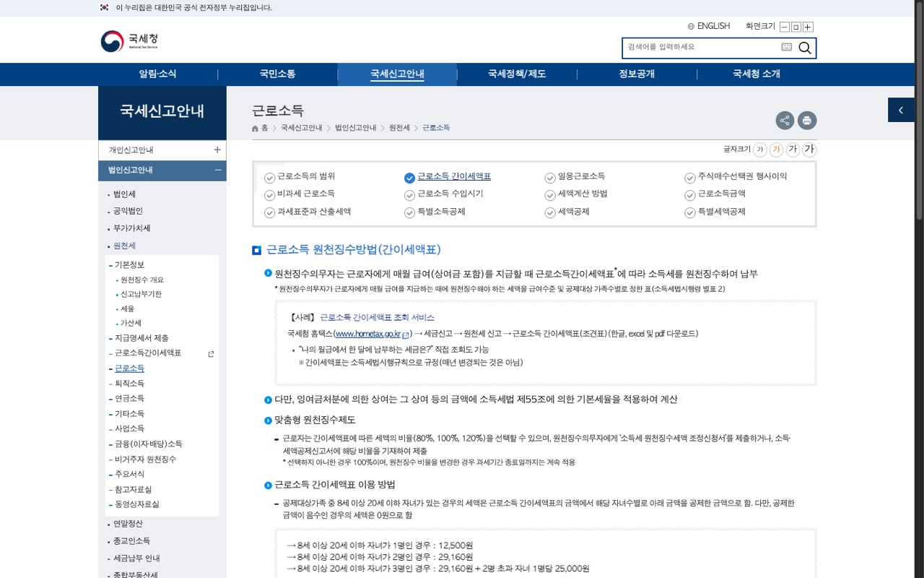The height and width of the screenshot is (578, 924).
Task: Click the search input field
Action: pos(702,48)
